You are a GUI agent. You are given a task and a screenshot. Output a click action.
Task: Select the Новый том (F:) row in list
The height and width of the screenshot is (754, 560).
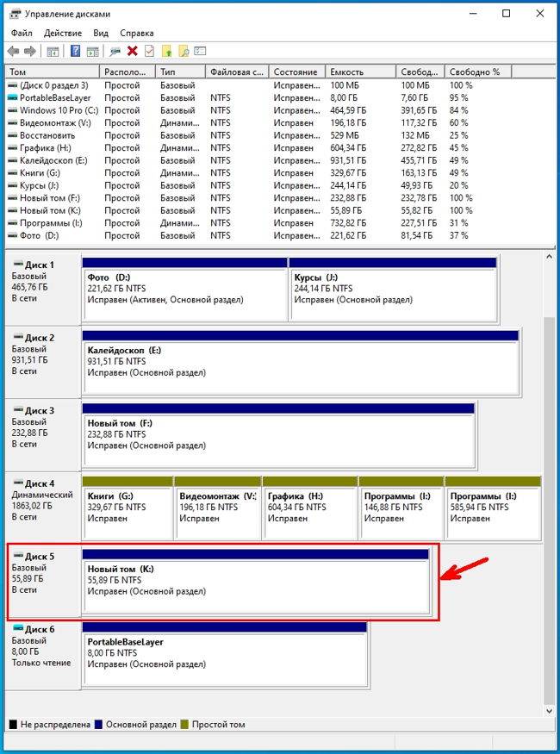click(x=257, y=197)
